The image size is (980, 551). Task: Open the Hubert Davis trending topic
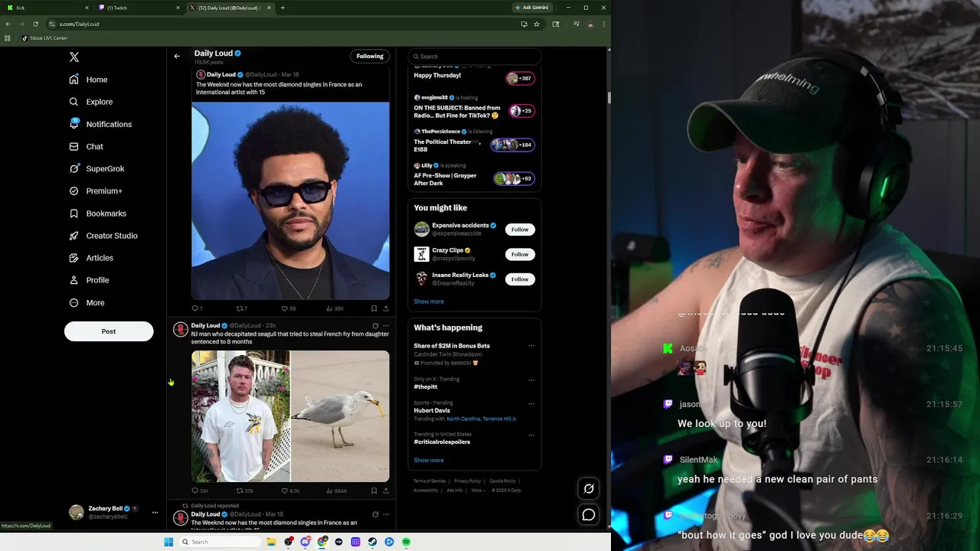click(432, 410)
